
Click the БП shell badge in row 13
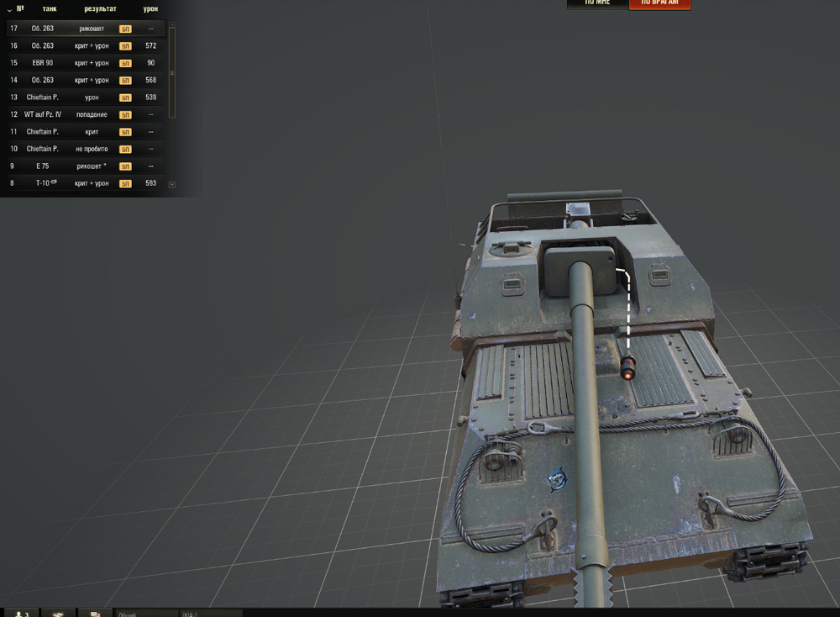(125, 98)
